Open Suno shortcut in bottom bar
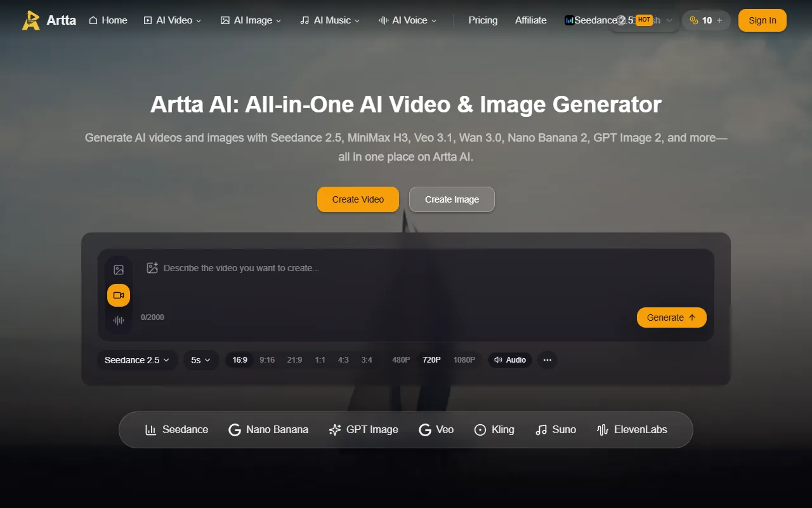812x508 pixels. (556, 430)
